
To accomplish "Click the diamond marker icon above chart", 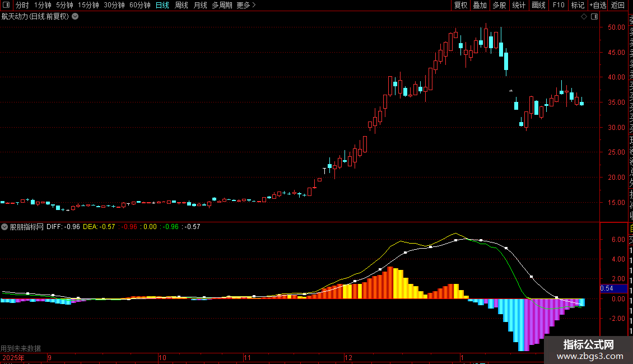I will (584, 17).
